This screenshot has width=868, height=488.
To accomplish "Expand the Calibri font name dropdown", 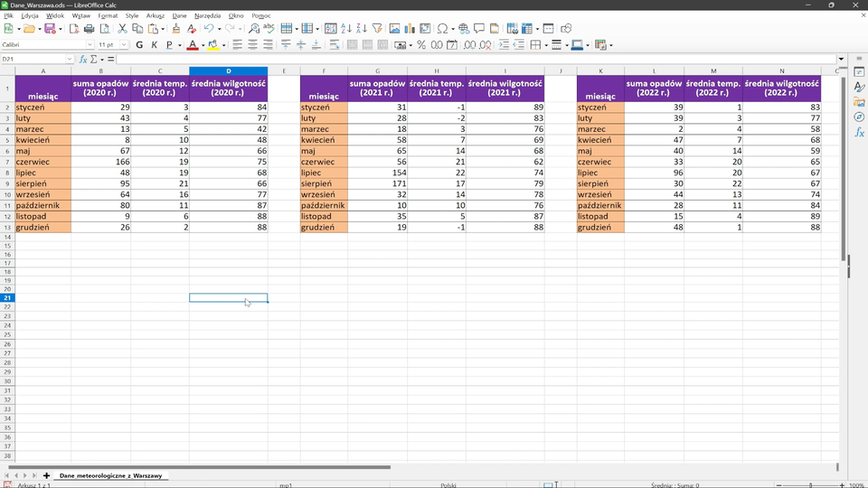I will tap(90, 44).
